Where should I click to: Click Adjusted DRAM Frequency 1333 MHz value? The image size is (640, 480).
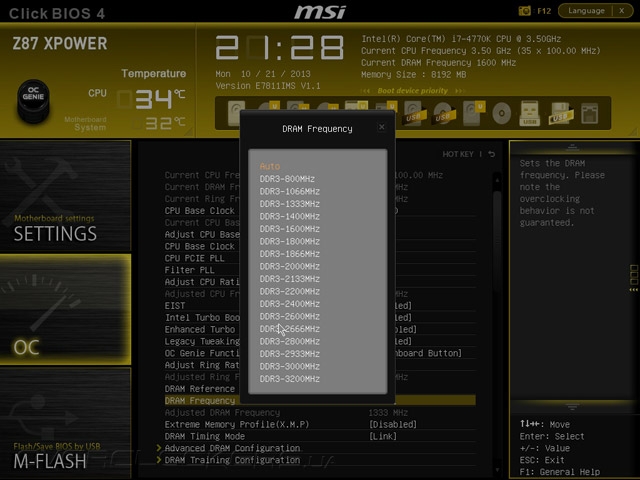(388, 413)
